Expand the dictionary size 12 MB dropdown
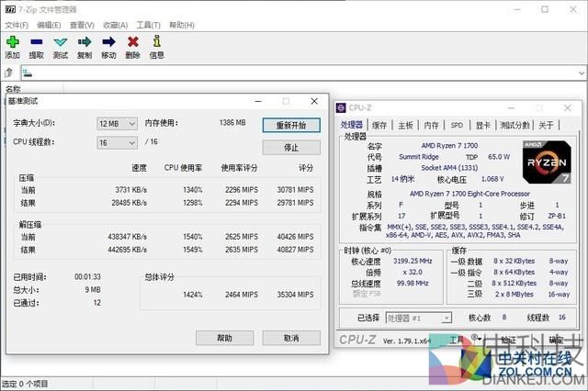The image size is (588, 391). coord(132,124)
